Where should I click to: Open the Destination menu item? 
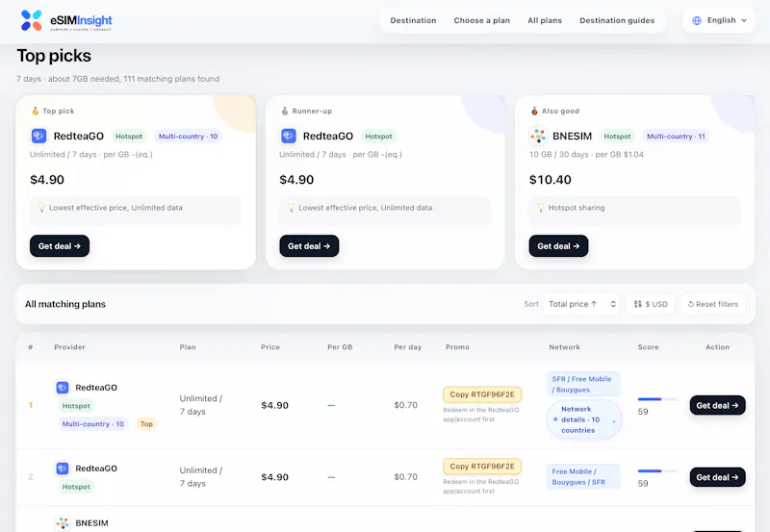click(413, 20)
